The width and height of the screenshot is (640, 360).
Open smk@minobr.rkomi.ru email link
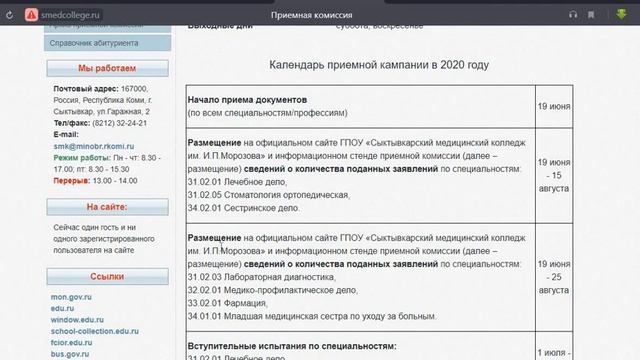coord(94,146)
